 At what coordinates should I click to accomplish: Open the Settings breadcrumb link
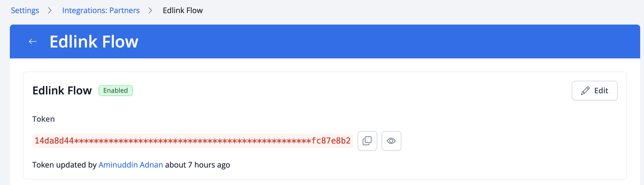25,10
